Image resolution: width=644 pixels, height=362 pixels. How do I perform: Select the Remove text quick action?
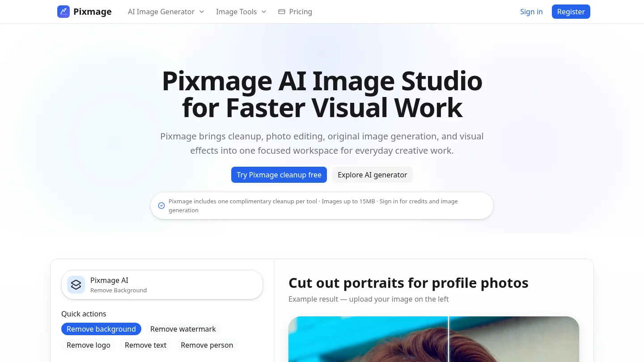[146, 345]
